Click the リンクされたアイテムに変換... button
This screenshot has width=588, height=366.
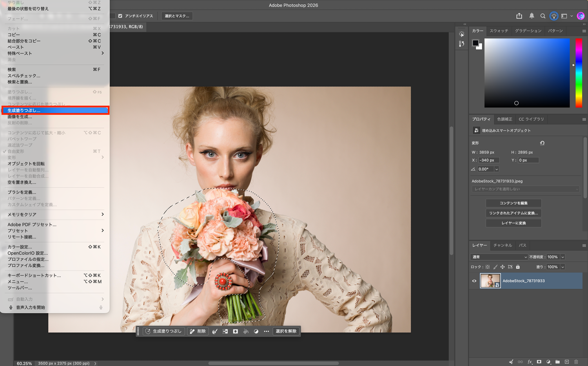pos(514,213)
